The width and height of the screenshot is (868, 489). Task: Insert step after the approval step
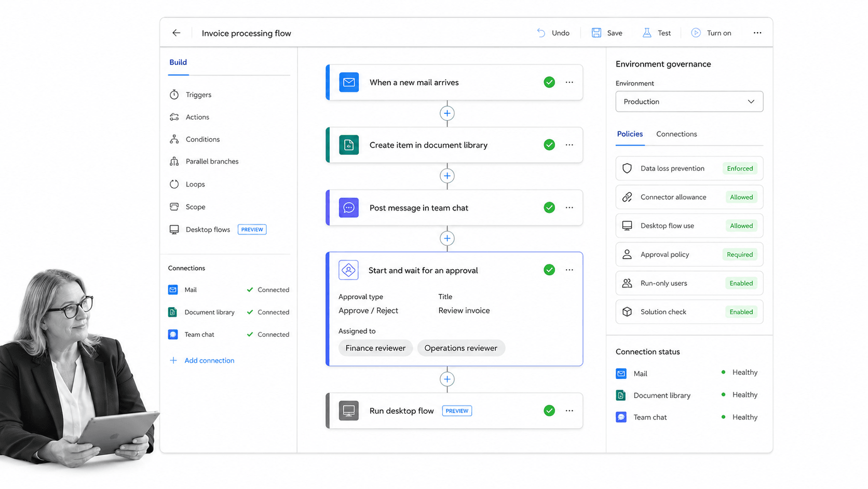[447, 379]
